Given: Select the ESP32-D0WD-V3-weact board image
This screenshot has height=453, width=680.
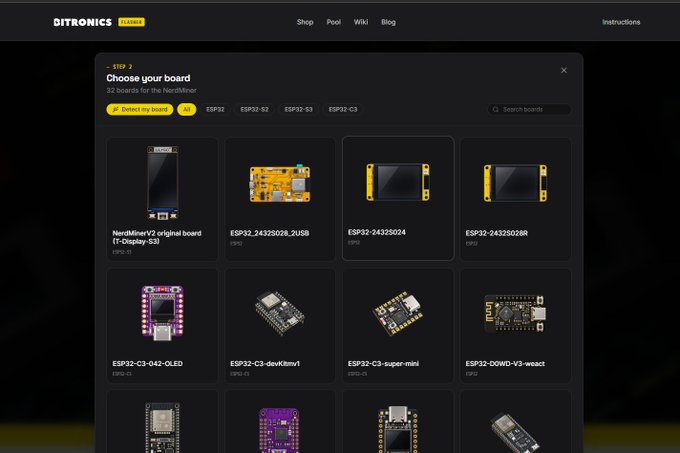Looking at the screenshot, I should point(515,313).
